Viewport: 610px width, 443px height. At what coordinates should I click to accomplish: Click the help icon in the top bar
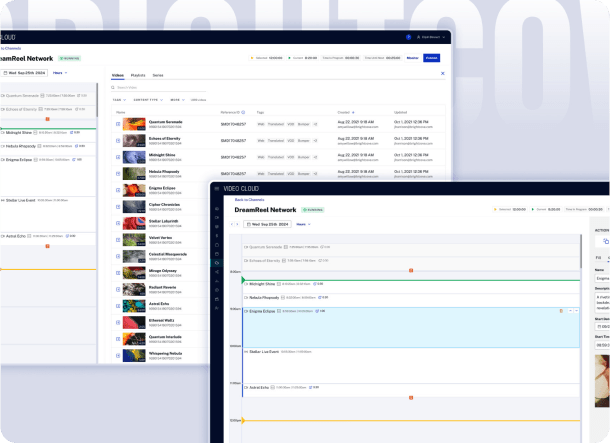click(x=408, y=37)
